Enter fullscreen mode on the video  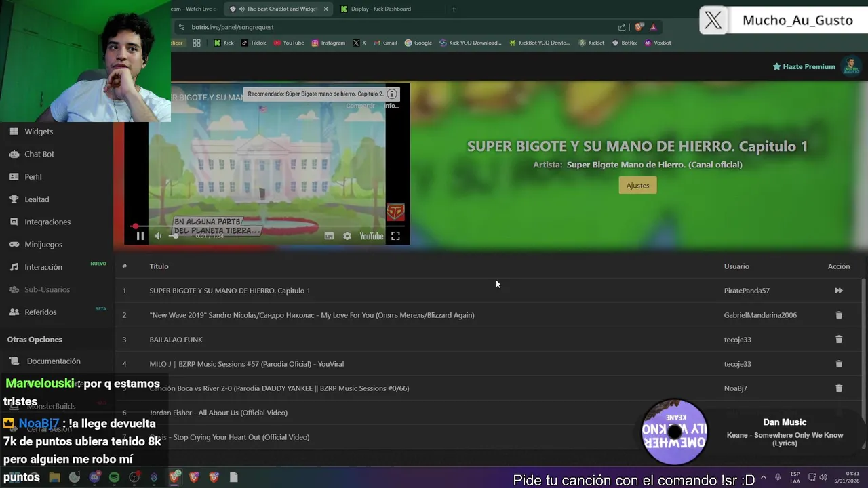395,236
